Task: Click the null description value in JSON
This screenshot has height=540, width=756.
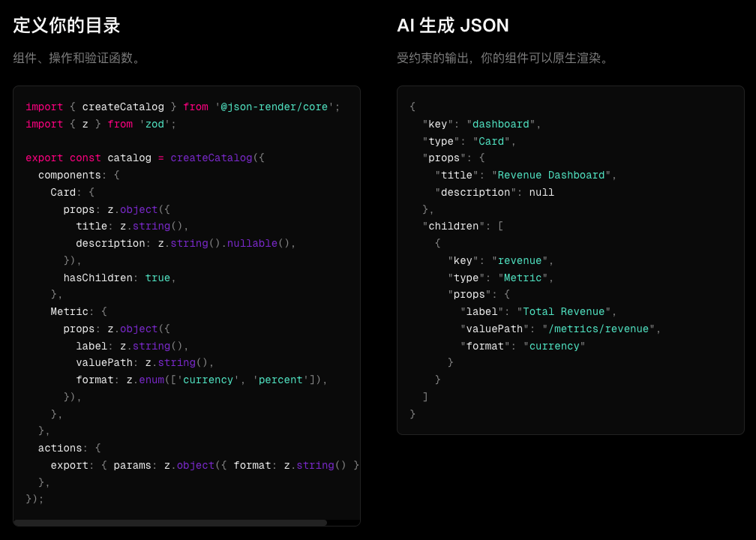Action: pos(541,193)
